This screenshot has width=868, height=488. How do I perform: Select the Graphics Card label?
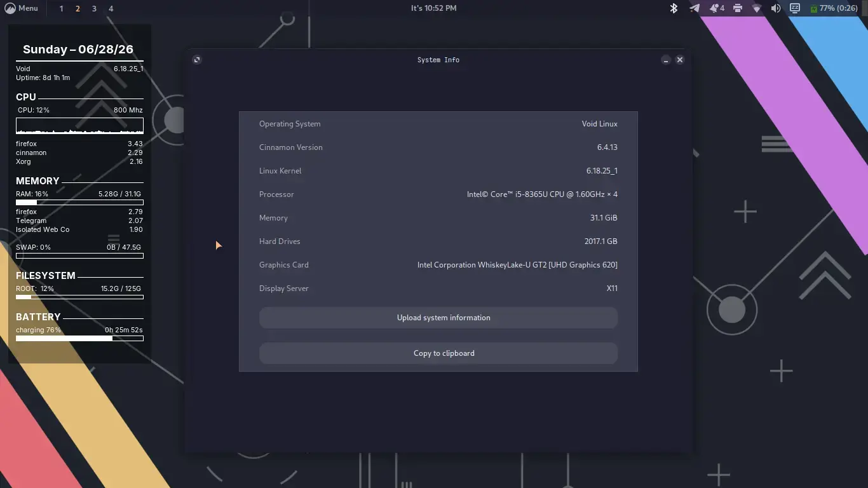point(284,265)
